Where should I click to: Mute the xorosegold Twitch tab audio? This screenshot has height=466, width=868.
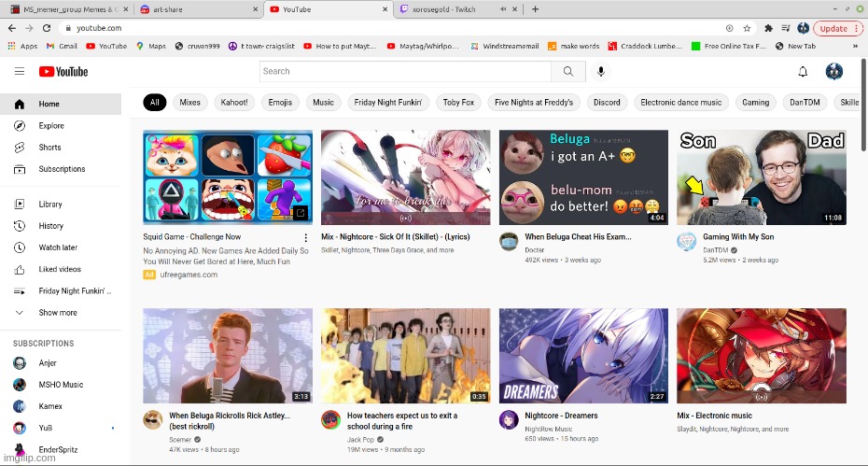[503, 9]
